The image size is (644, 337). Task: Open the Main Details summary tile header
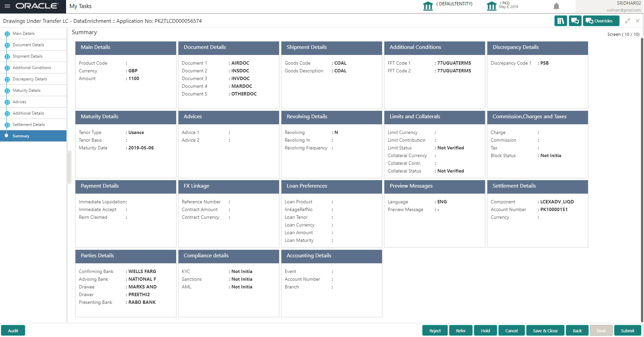tap(126, 48)
